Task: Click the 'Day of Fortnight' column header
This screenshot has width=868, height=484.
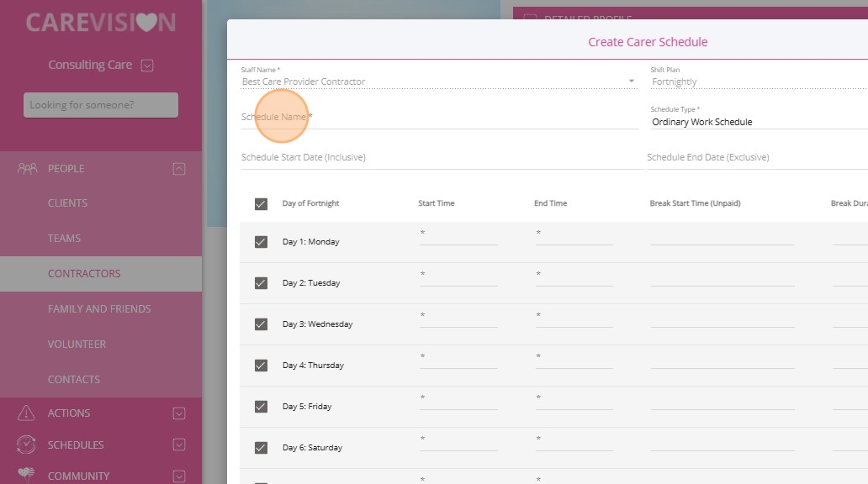Action: tap(310, 203)
